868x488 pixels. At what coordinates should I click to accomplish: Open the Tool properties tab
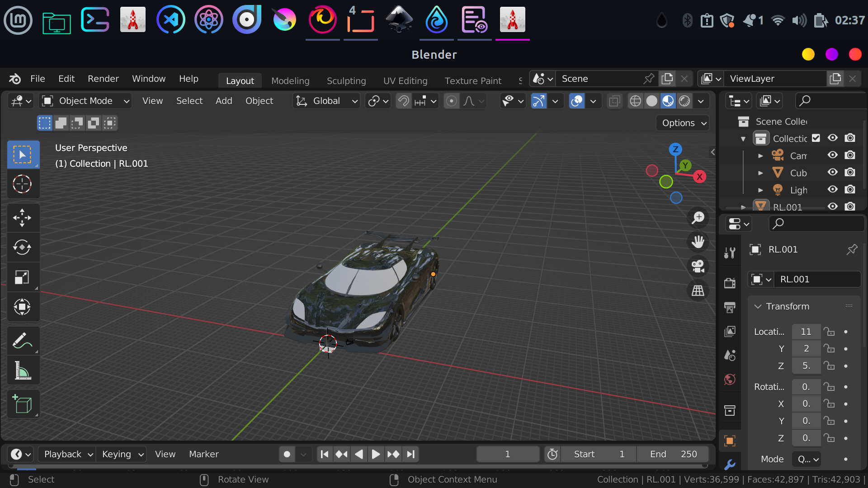pos(730,253)
